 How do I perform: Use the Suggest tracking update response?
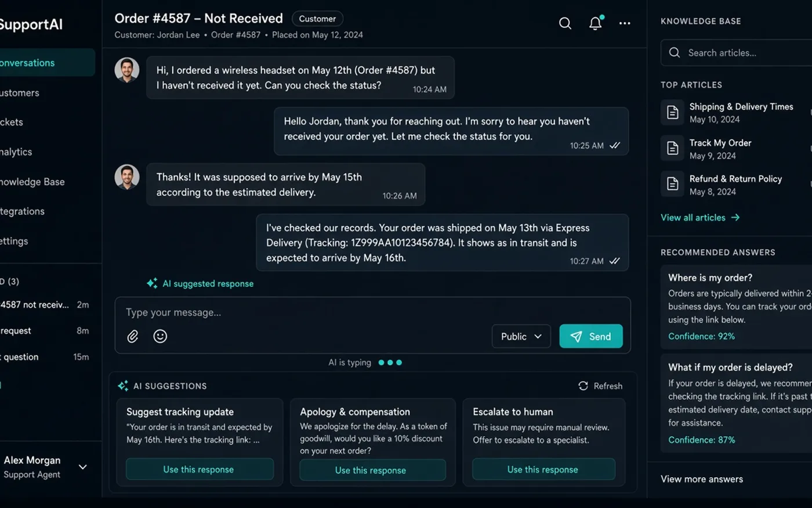click(200, 469)
